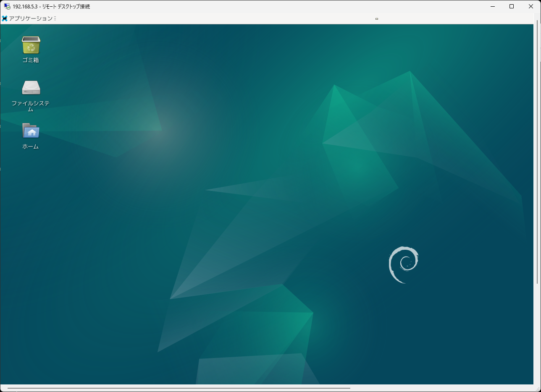Select the ホーム folder icon

click(31, 131)
